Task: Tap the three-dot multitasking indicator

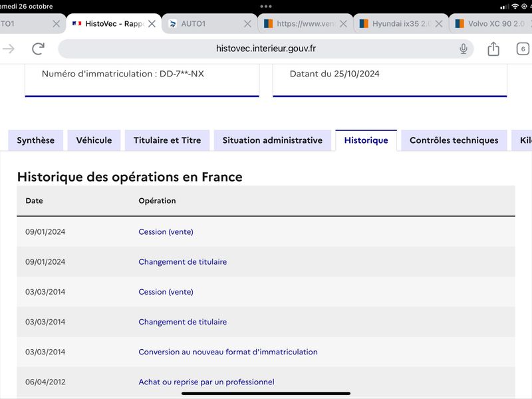Action: click(x=266, y=7)
